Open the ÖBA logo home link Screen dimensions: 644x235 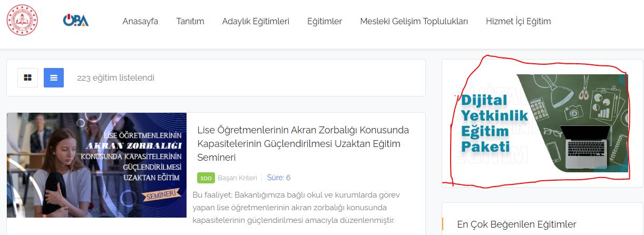[x=76, y=21]
